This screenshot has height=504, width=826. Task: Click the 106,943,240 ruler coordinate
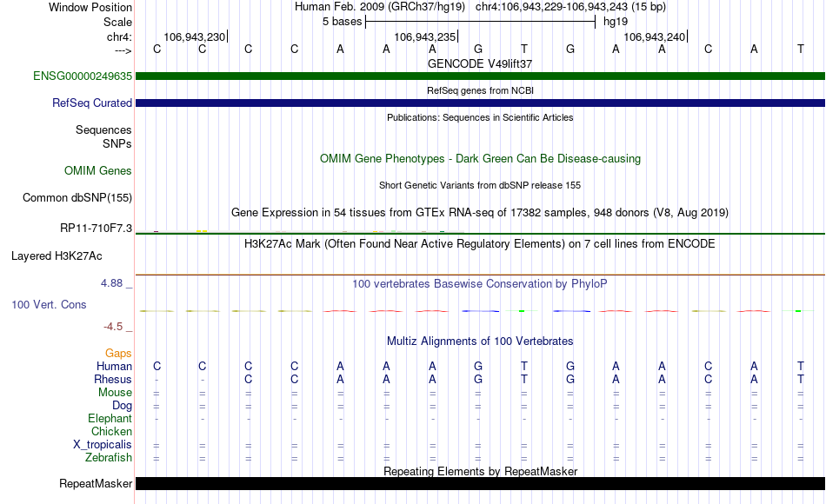[654, 36]
